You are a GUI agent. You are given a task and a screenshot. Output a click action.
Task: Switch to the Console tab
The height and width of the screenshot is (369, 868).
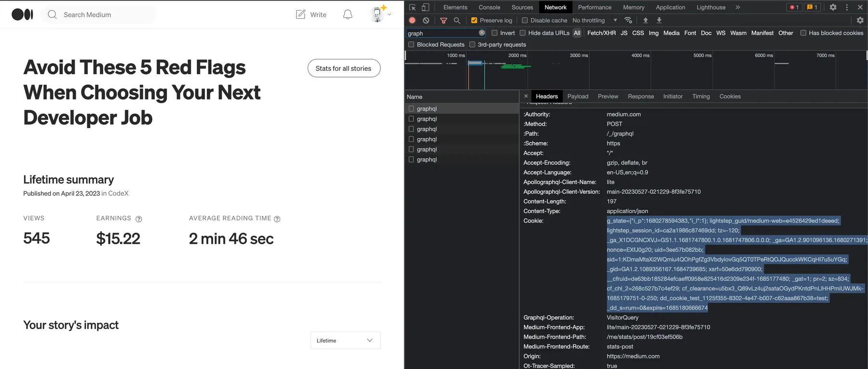[489, 7]
